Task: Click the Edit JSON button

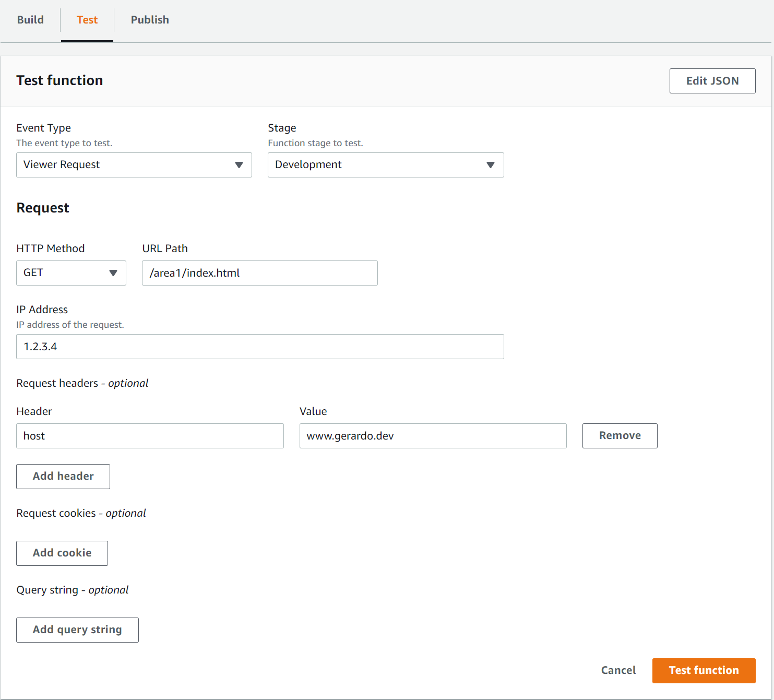Action: 712,81
